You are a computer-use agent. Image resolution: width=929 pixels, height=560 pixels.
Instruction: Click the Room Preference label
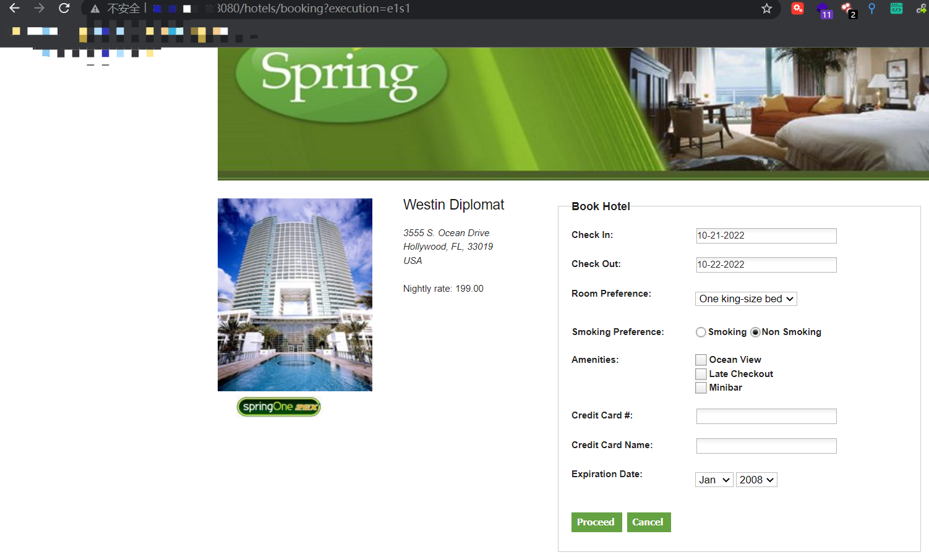click(x=611, y=294)
